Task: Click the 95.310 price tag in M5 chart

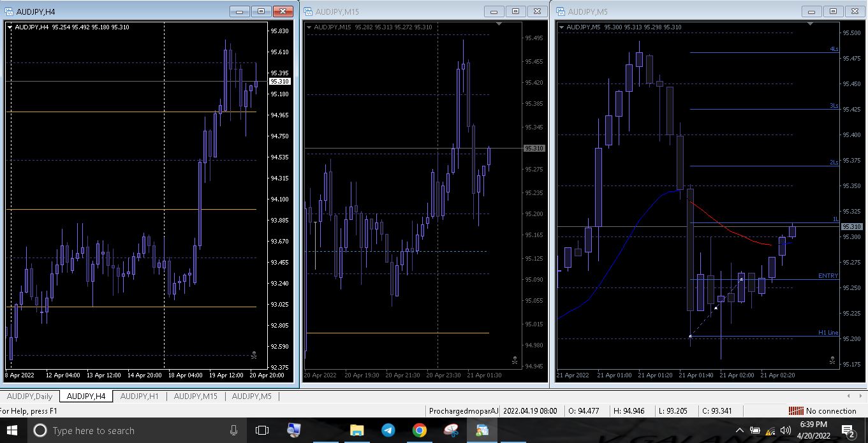Action: [x=852, y=226]
